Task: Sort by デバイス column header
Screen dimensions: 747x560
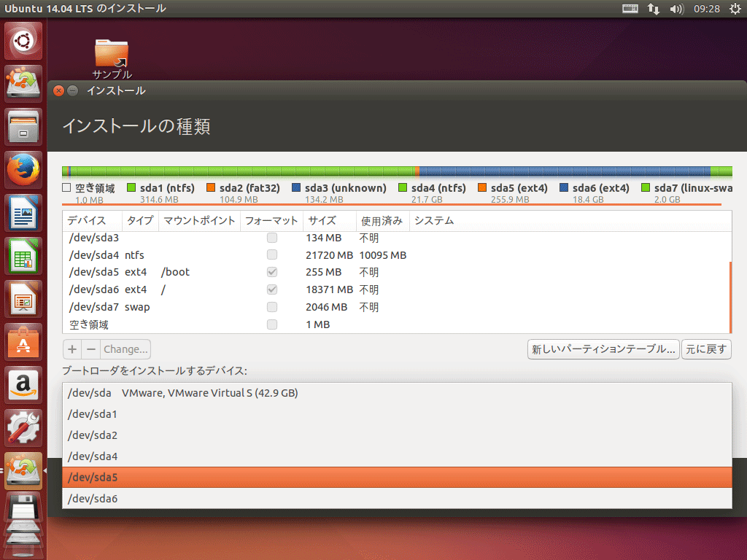Action: click(93, 221)
